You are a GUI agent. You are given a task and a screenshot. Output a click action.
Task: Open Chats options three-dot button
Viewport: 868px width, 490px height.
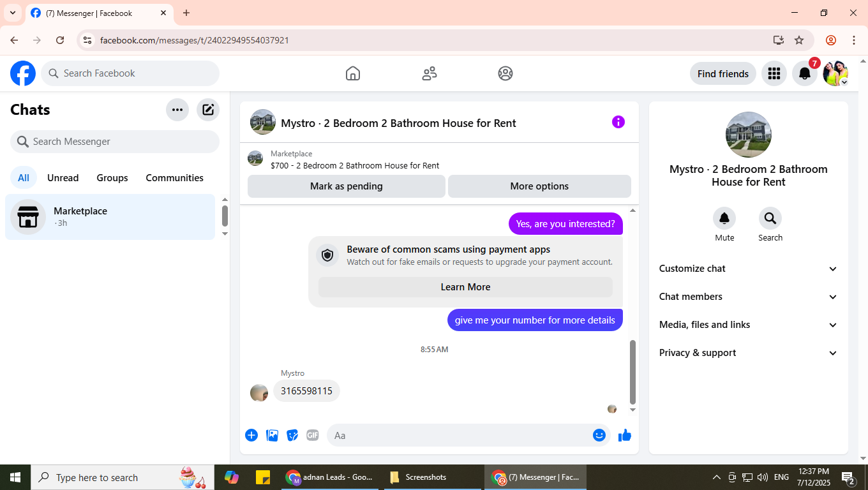tap(177, 110)
